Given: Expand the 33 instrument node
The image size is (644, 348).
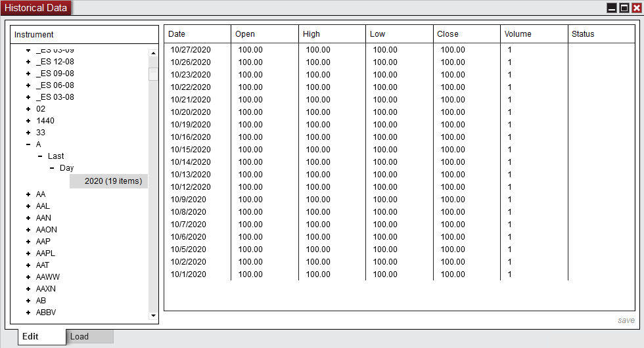Looking at the screenshot, I should point(28,133).
